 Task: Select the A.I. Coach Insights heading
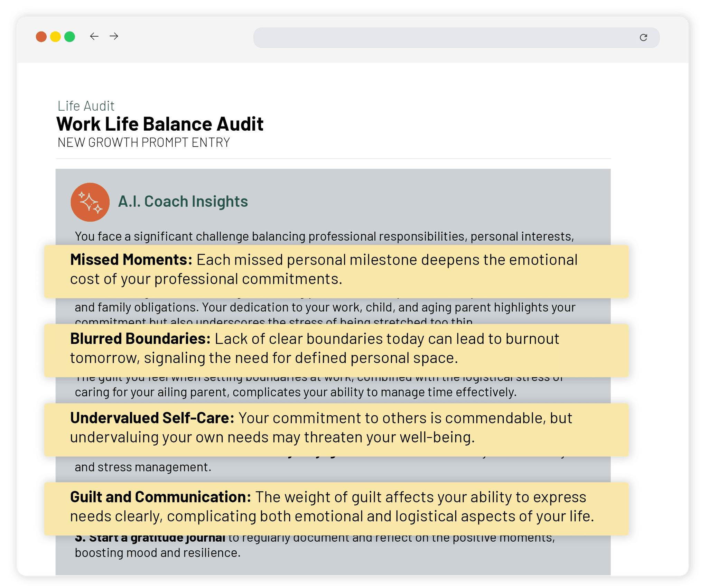183,202
